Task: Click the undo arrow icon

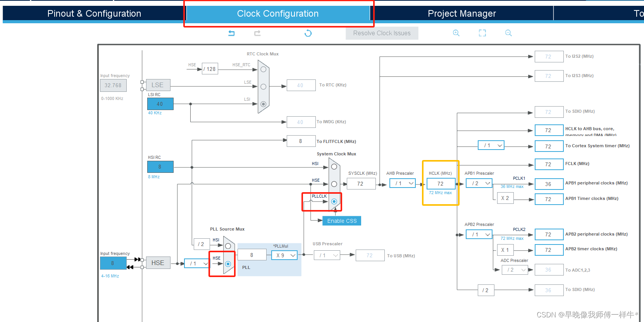Action: [x=231, y=33]
